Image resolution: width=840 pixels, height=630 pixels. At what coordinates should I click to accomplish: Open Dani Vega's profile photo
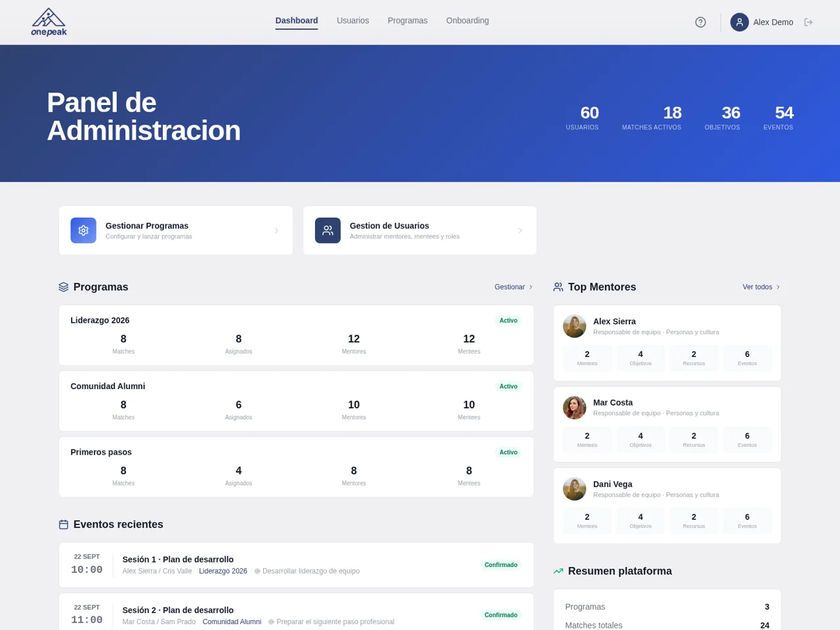574,489
